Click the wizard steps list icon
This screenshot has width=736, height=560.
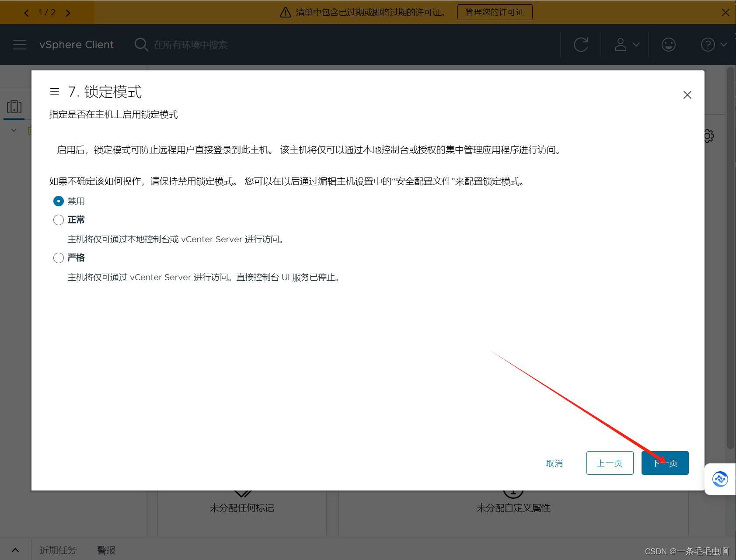(x=55, y=92)
